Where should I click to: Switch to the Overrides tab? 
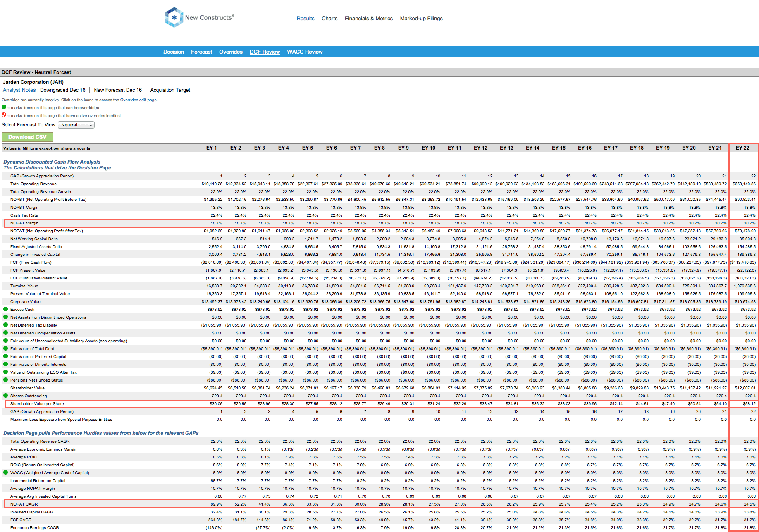[231, 52]
